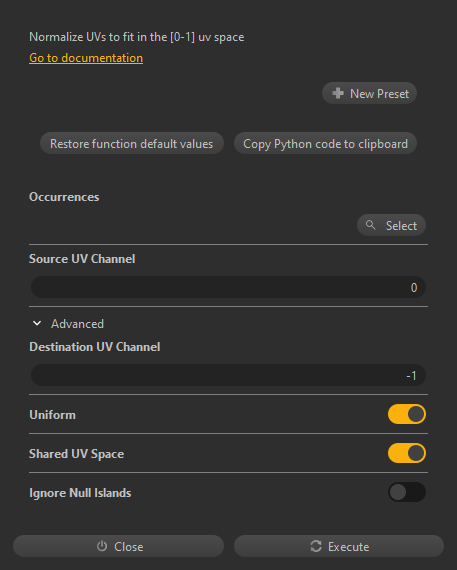Click the Advanced section label

pos(77,324)
